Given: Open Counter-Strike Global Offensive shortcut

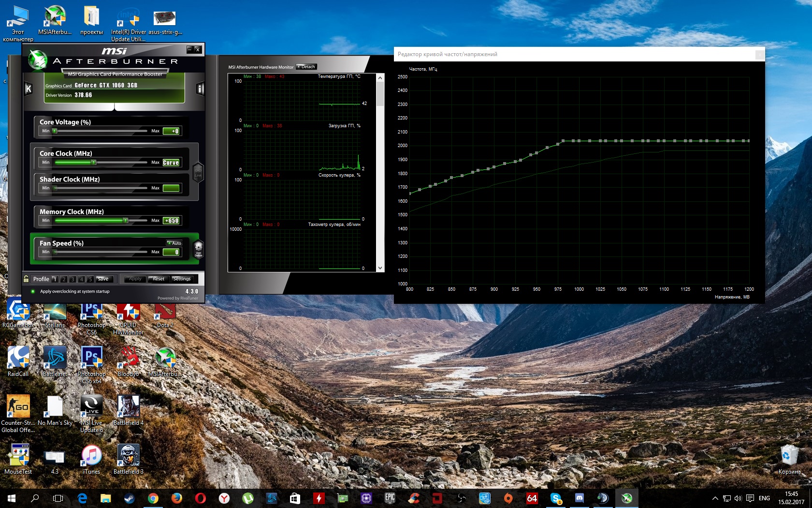Looking at the screenshot, I should pos(18,414).
